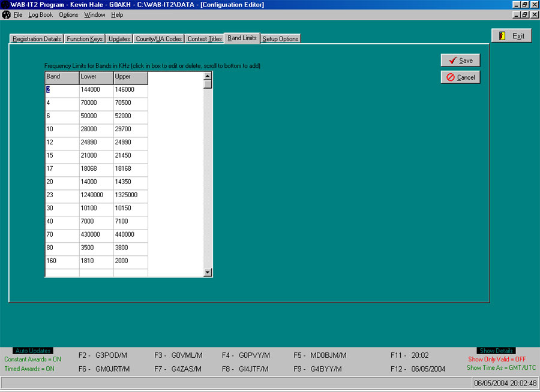Click the Save button
Image resolution: width=540 pixels, height=392 pixels.
coord(460,60)
